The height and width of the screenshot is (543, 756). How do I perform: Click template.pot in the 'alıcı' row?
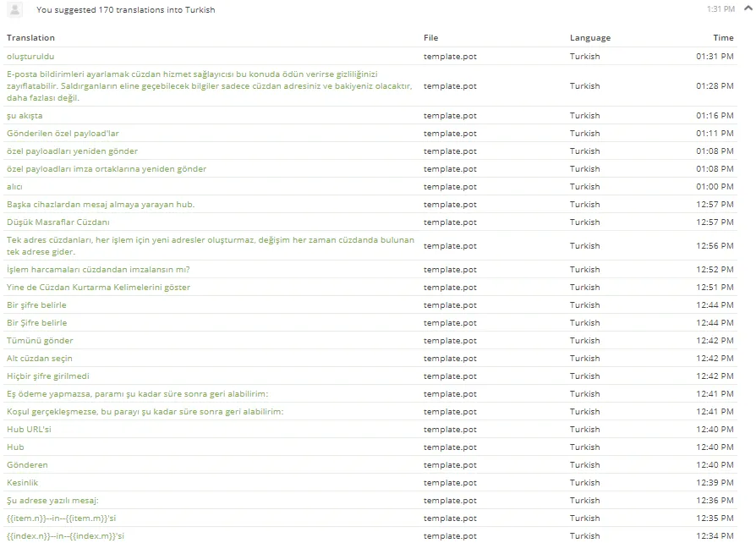pyautogui.click(x=451, y=187)
